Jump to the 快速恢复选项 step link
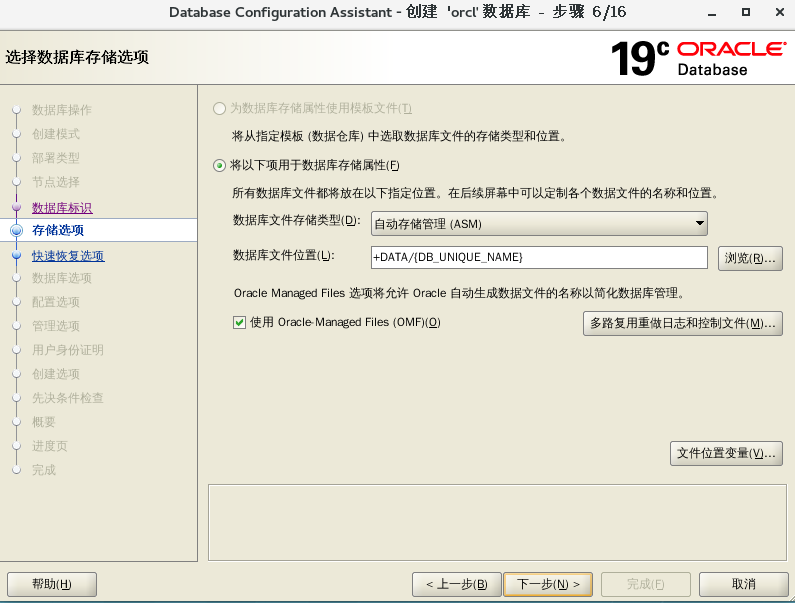Screen dimensions: 795x603 coord(68,256)
